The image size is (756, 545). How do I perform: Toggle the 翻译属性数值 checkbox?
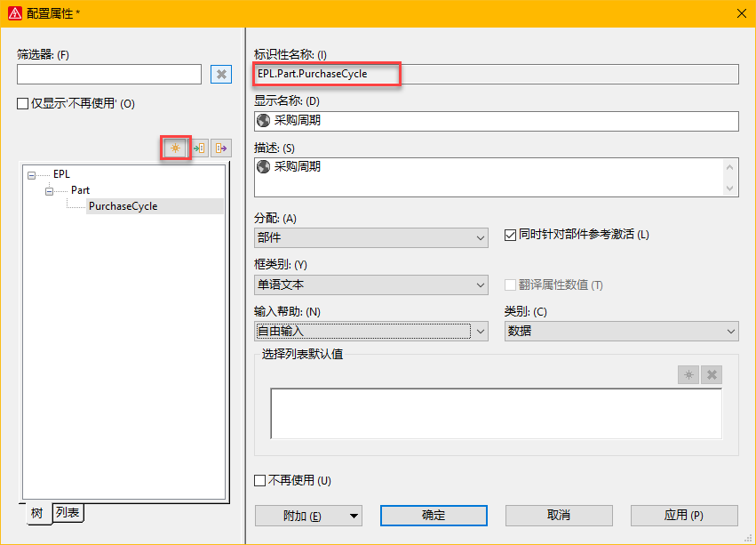(510, 285)
